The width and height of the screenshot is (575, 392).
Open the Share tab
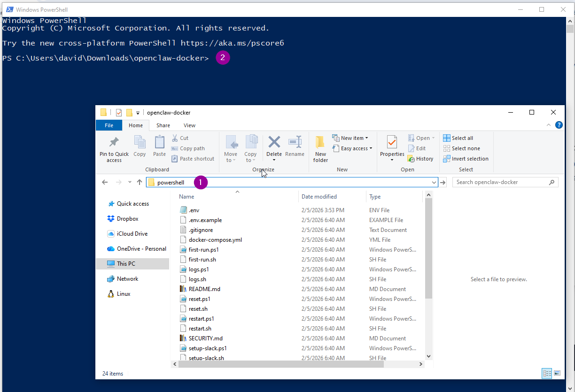[163, 125]
